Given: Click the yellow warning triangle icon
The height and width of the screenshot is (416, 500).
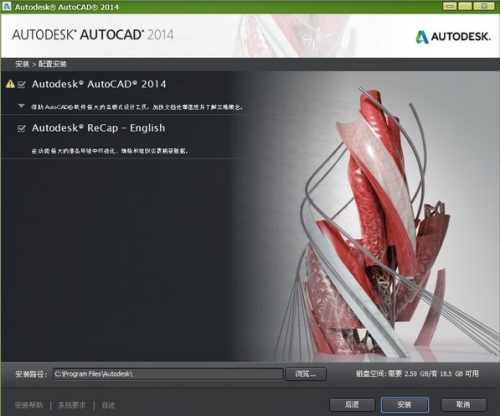Looking at the screenshot, I should coord(10,84).
